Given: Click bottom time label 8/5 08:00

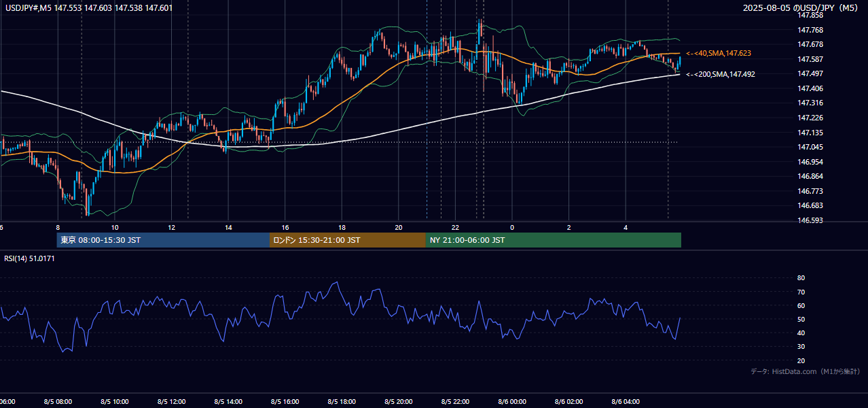Looking at the screenshot, I should [58, 401].
